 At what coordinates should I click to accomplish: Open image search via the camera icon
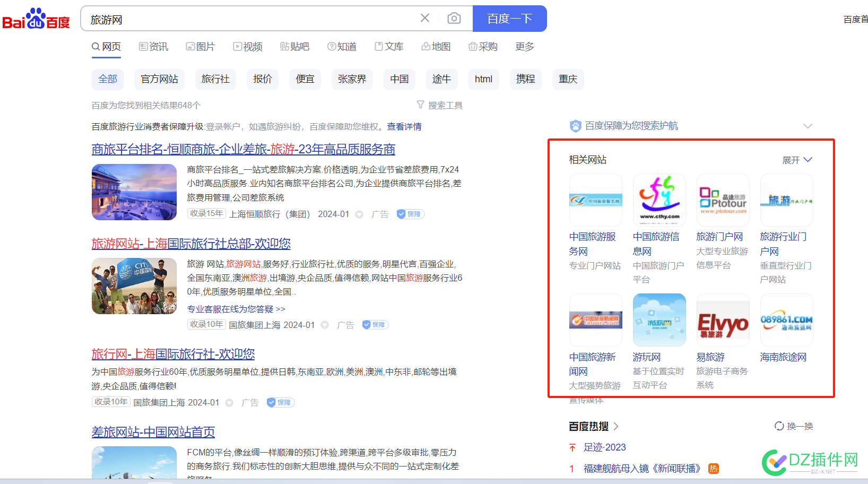[454, 19]
